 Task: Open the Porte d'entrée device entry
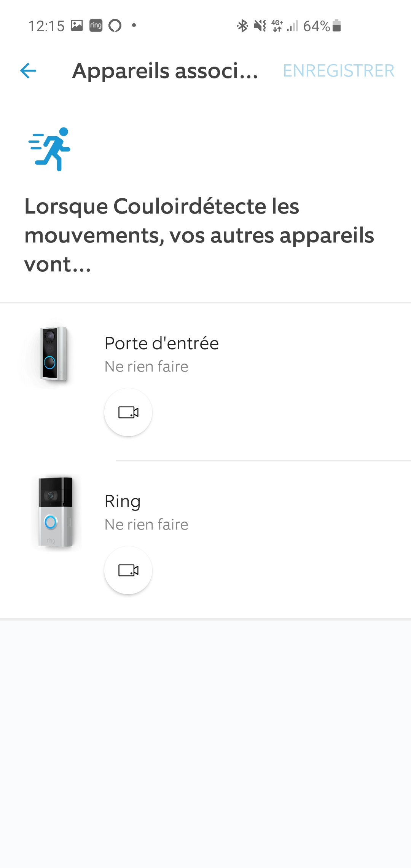coord(161,343)
